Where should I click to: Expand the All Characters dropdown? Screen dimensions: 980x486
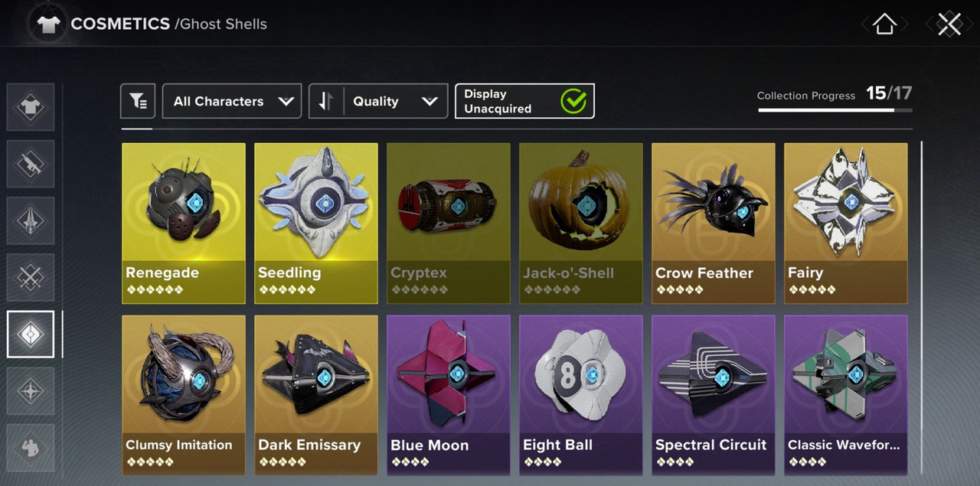[232, 101]
